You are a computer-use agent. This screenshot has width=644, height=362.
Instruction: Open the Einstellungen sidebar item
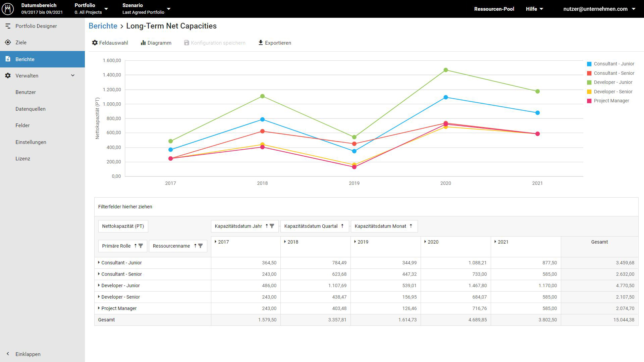[x=31, y=142]
